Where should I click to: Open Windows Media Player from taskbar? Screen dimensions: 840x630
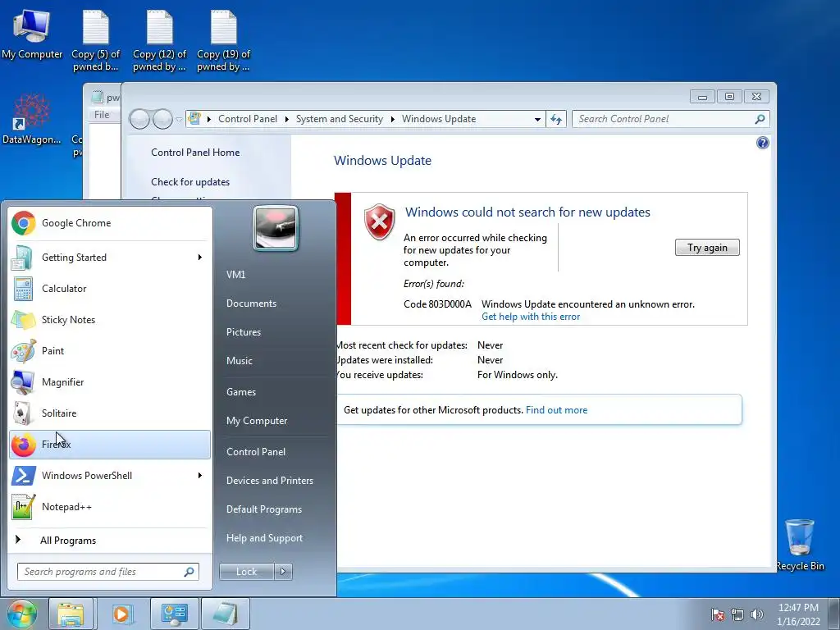pos(121,614)
